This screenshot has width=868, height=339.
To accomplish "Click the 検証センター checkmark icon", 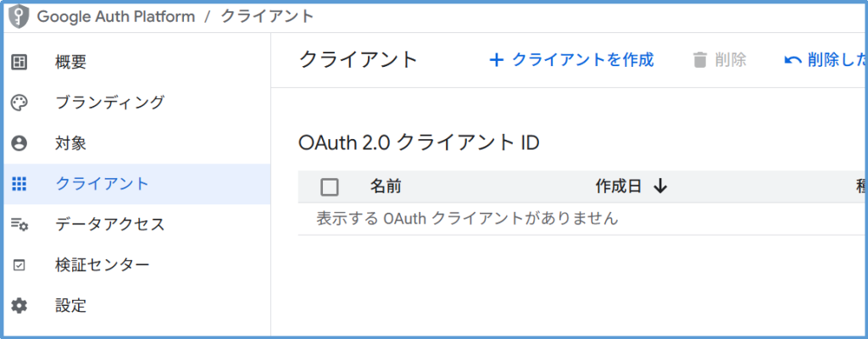I will [x=19, y=265].
